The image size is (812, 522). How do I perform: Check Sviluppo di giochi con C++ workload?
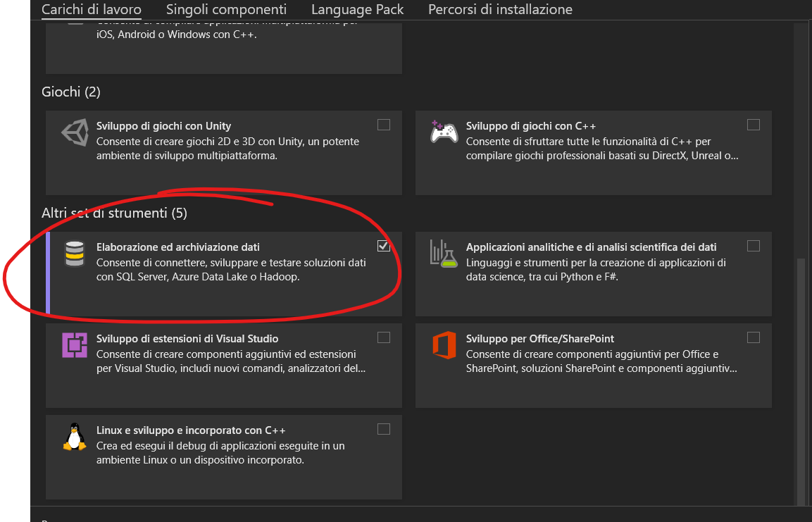[x=754, y=125]
